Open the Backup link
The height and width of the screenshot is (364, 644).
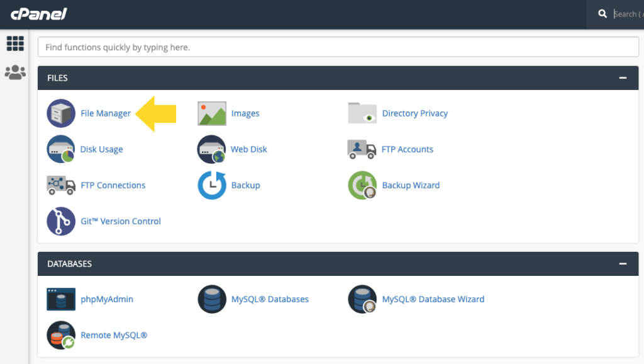[246, 185]
